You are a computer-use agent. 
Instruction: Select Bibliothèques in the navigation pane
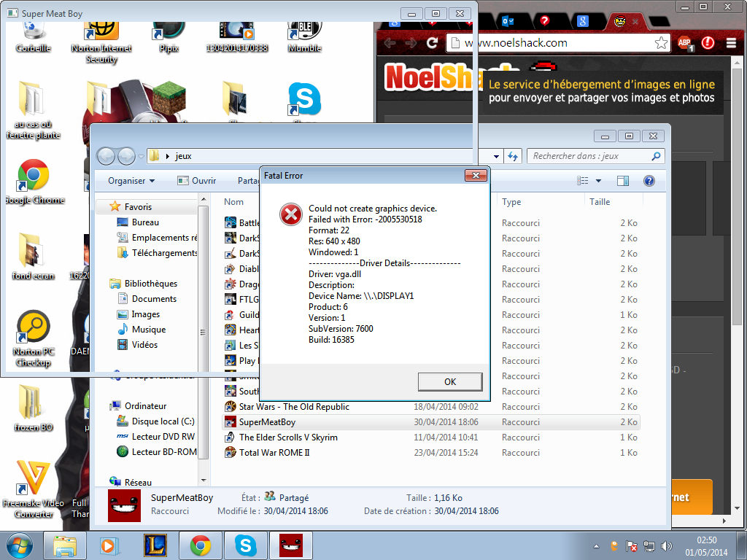pyautogui.click(x=144, y=284)
